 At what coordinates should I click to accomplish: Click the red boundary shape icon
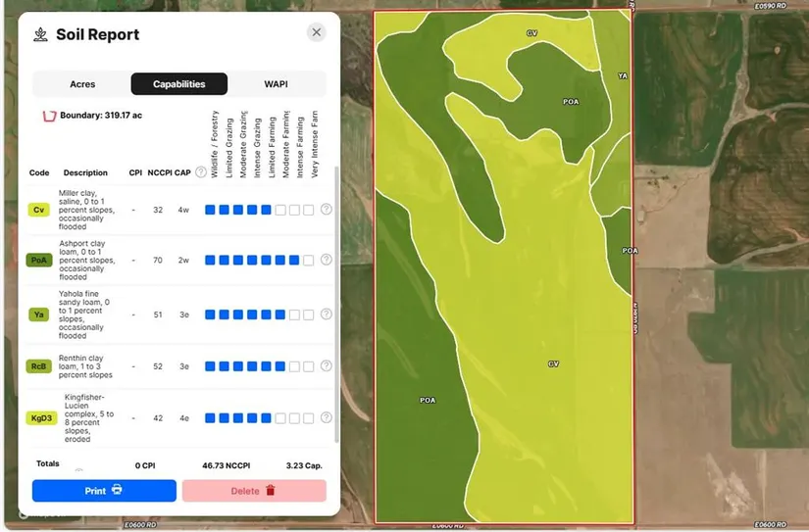pyautogui.click(x=49, y=116)
